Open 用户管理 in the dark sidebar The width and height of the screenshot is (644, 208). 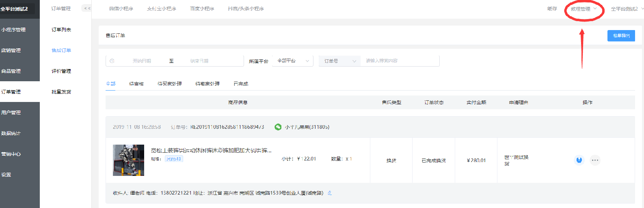[x=20, y=113]
